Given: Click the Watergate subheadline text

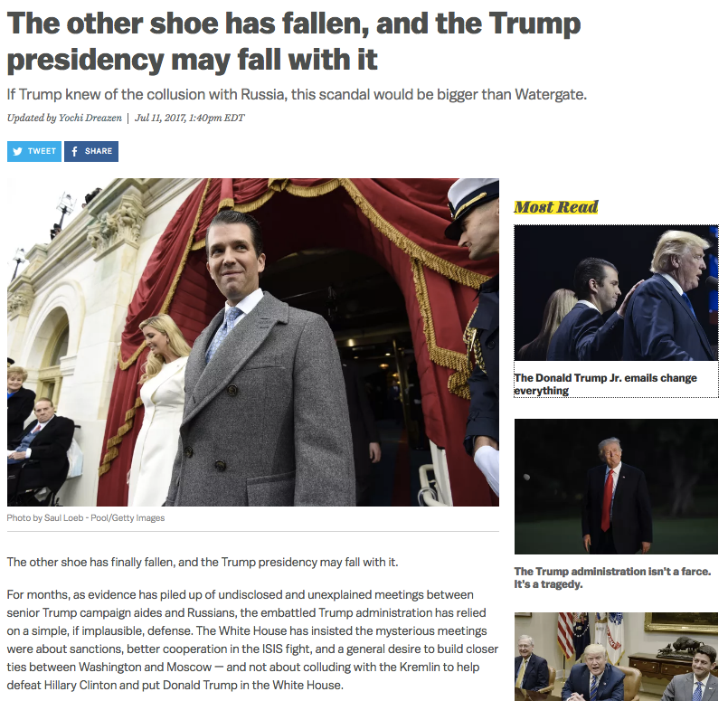Looking at the screenshot, I should 297,95.
